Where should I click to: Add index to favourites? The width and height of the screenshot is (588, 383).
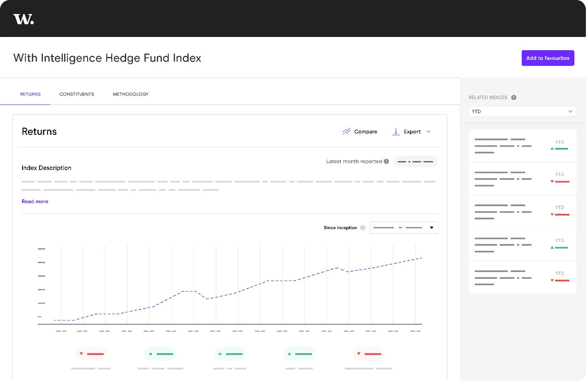[548, 58]
